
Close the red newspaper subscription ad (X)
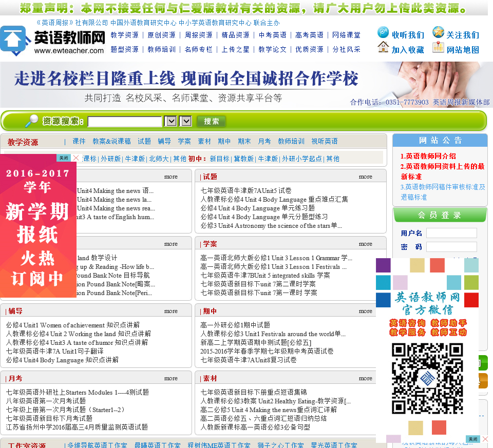tap(76, 158)
